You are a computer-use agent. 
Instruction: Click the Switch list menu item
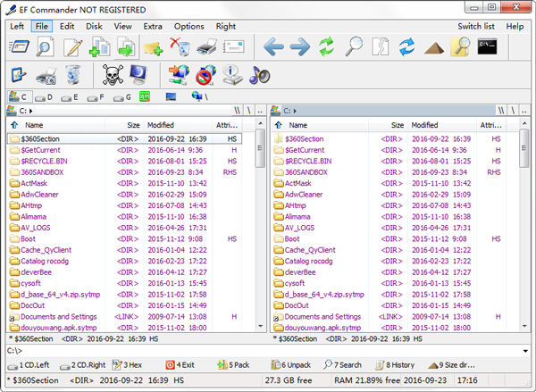point(476,26)
